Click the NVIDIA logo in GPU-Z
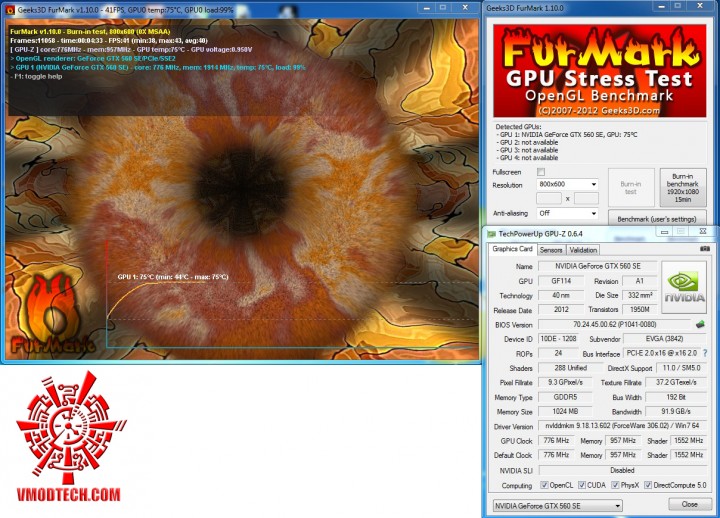720x518 pixels. pos(684,287)
